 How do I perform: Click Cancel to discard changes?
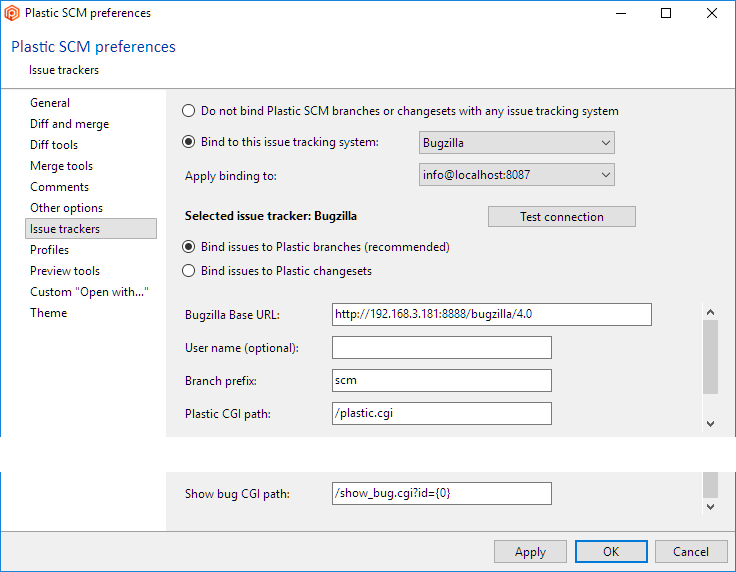coord(691,552)
